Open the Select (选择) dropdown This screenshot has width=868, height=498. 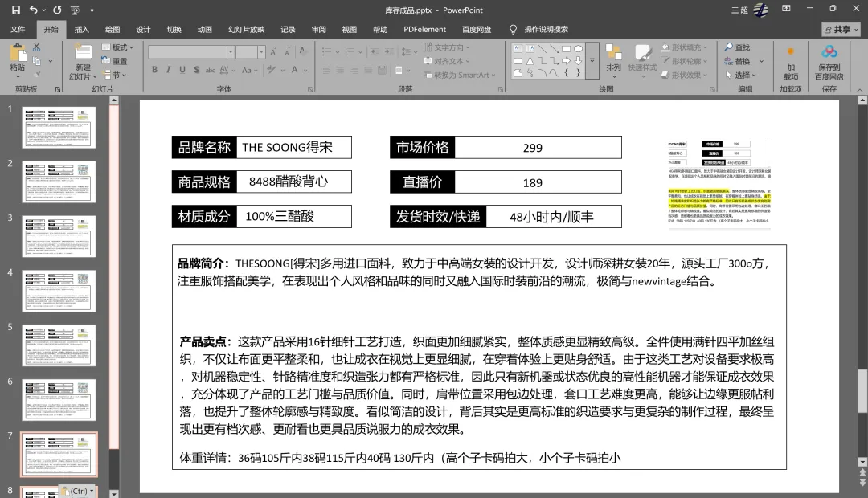click(x=740, y=75)
